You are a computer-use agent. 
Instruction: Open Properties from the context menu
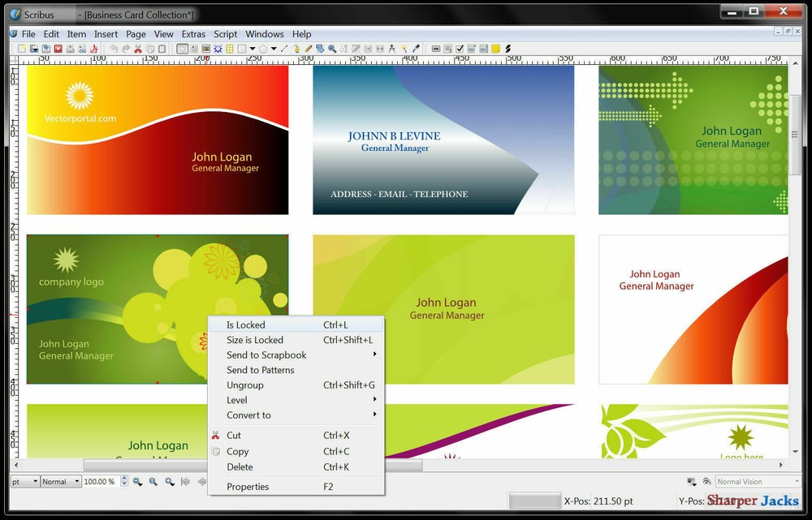point(248,486)
